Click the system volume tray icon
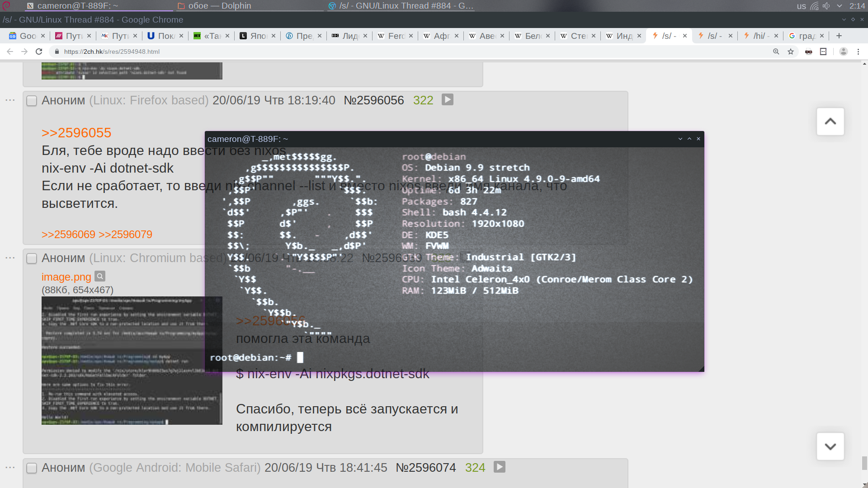This screenshot has width=868, height=488. [x=826, y=6]
